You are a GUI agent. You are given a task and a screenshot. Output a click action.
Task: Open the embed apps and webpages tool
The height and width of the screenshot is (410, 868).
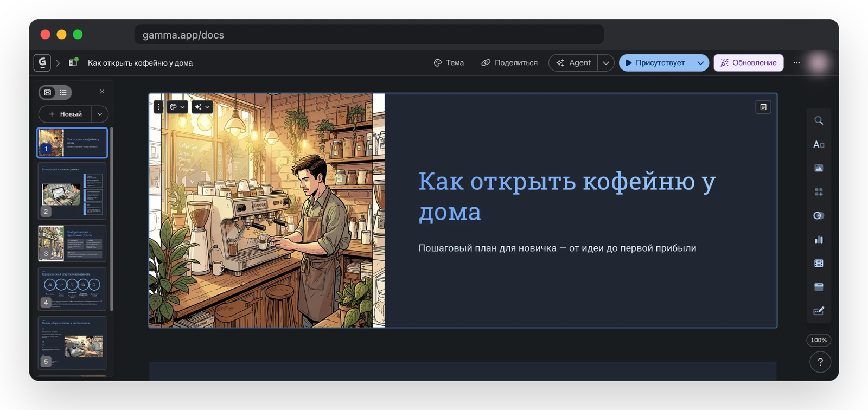pyautogui.click(x=819, y=287)
